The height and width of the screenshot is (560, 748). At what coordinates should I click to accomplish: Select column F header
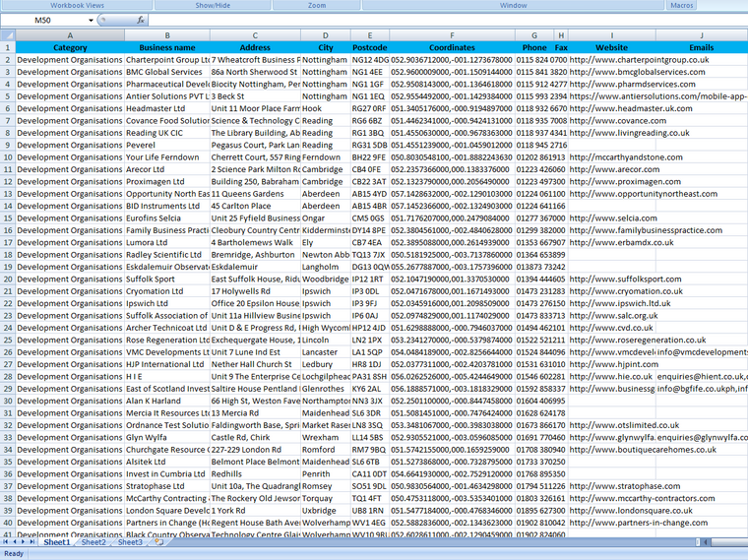click(452, 35)
